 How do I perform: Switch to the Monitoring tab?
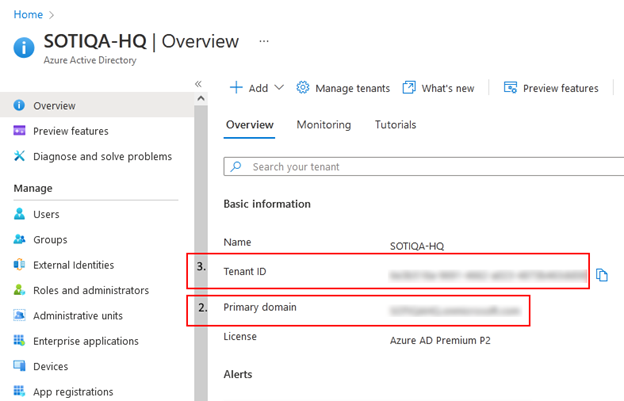click(324, 125)
